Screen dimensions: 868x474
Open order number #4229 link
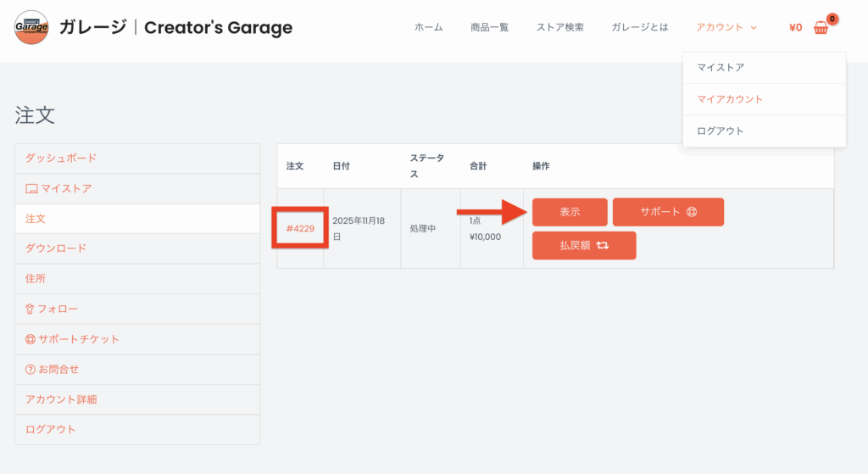(x=300, y=228)
